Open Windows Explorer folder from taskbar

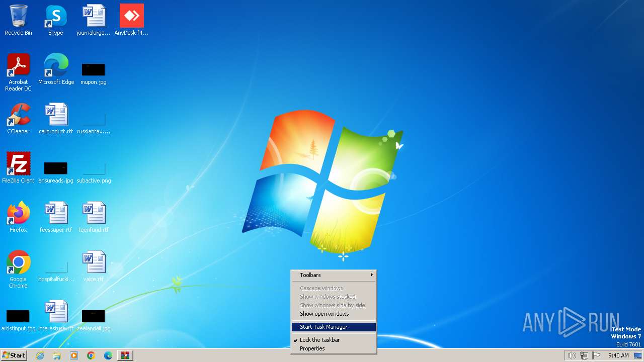tap(57, 355)
